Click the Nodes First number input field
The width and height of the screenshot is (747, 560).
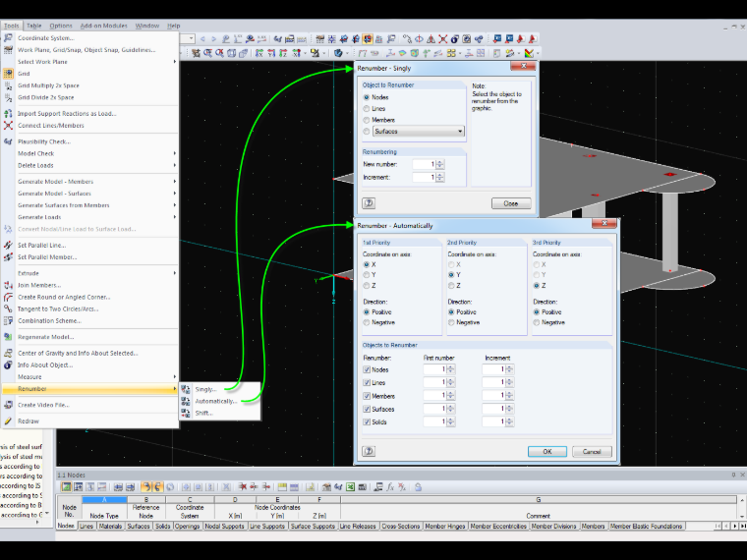(x=434, y=369)
